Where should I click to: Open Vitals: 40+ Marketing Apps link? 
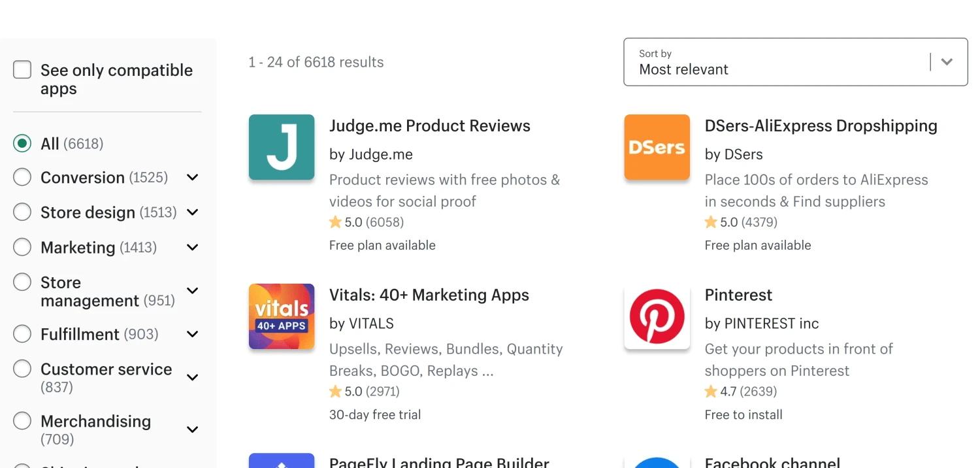pyautogui.click(x=429, y=295)
